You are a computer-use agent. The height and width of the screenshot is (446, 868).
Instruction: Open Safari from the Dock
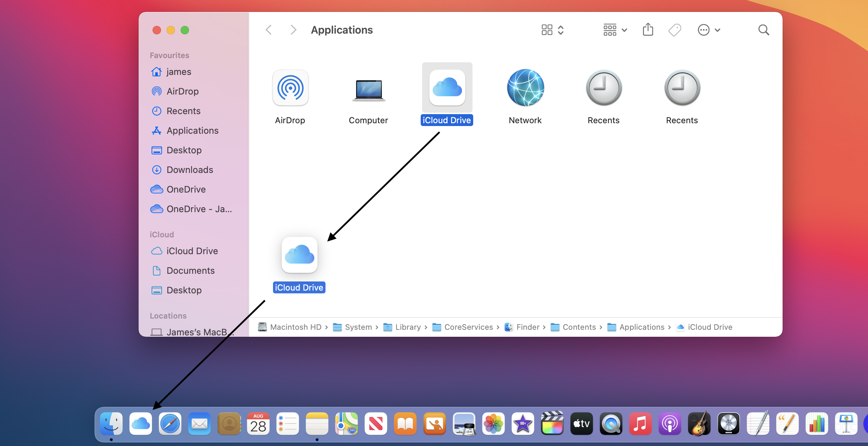170,424
